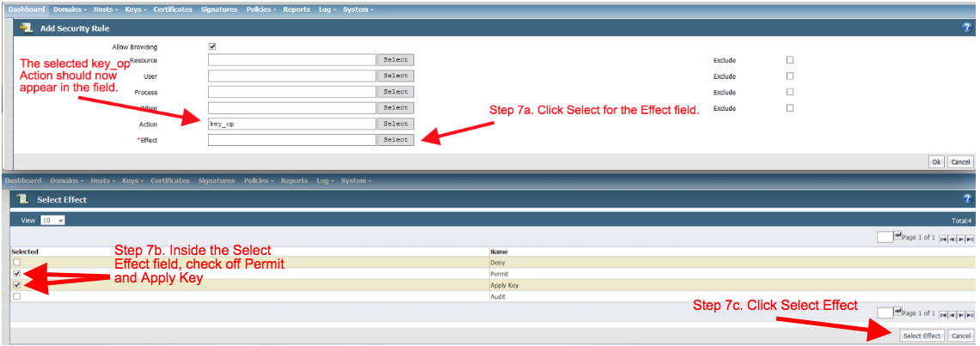Go to first page using upper pagination arrows
The image size is (980, 346).
[x=942, y=238]
